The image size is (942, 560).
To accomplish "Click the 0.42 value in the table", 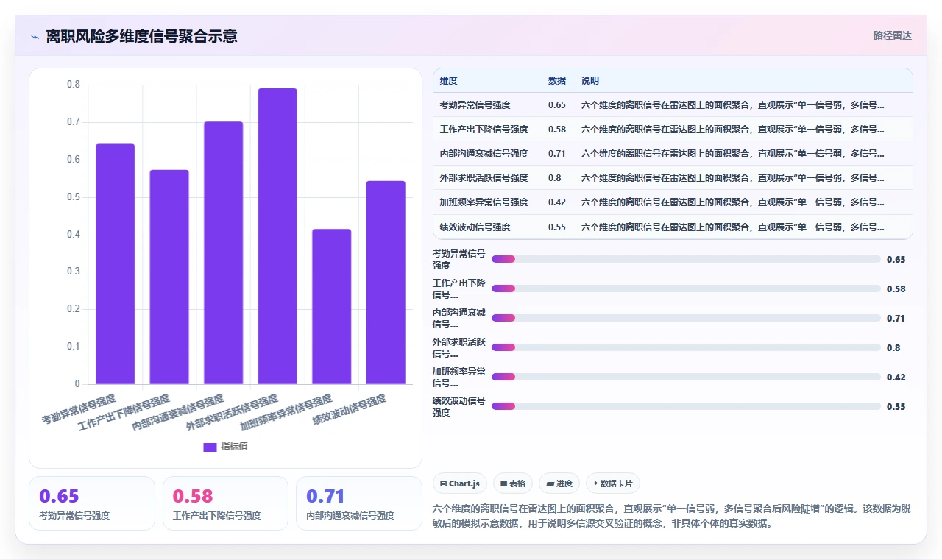I will click(557, 202).
